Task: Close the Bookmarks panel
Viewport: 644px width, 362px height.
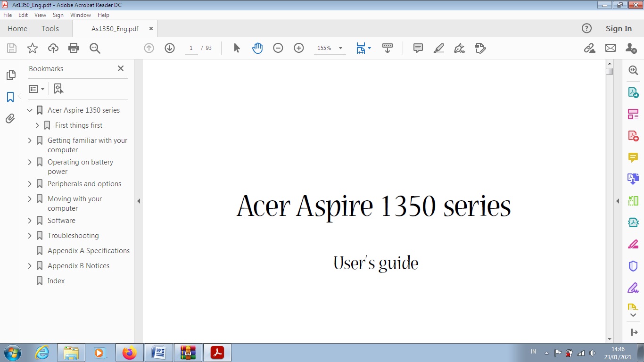Action: (121, 68)
